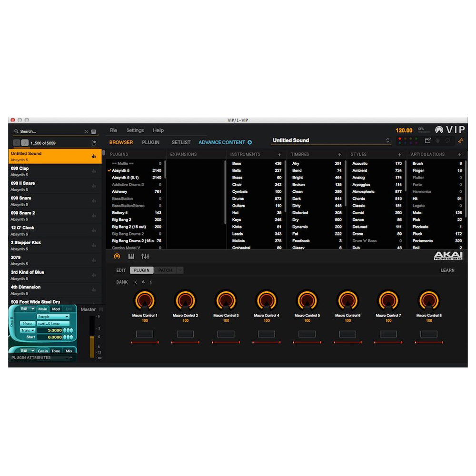Click the hand icon on 12 O' Clock row
This screenshot has height=476, width=476.
[93, 230]
